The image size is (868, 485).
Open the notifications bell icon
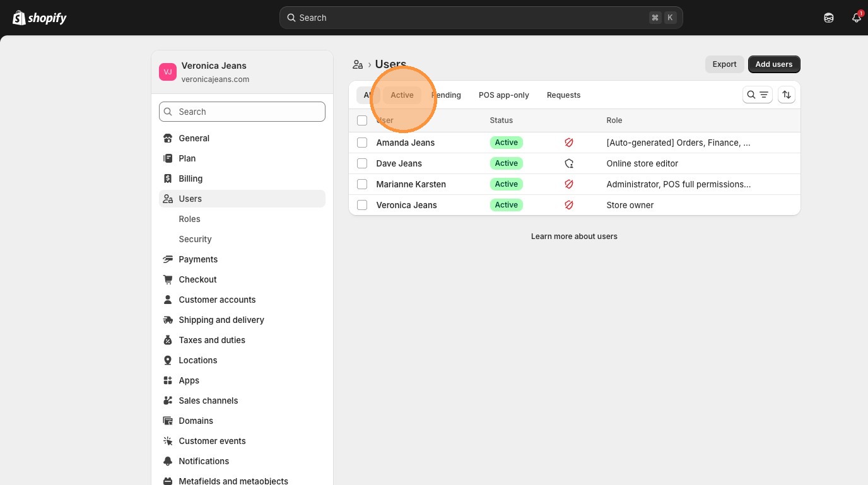pos(856,18)
